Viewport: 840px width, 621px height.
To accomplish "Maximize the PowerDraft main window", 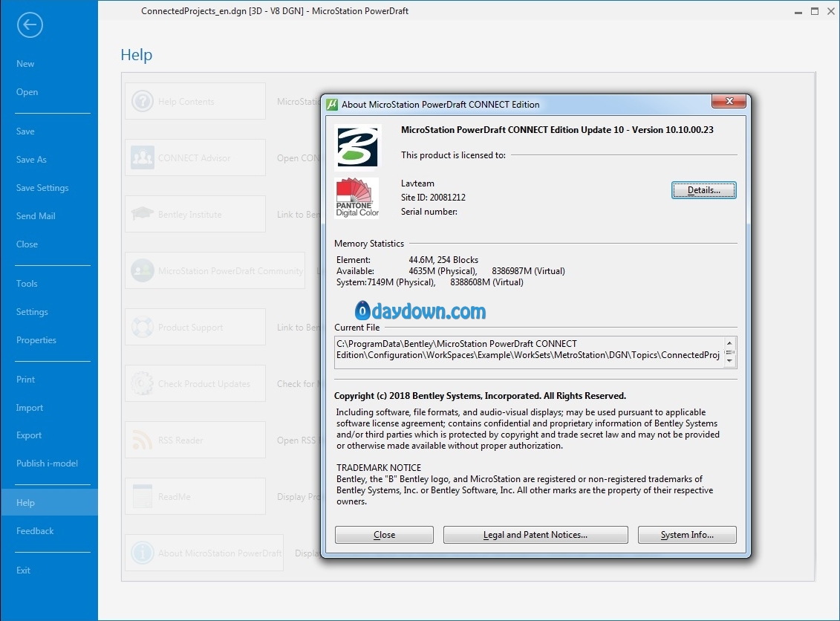I will 815,11.
